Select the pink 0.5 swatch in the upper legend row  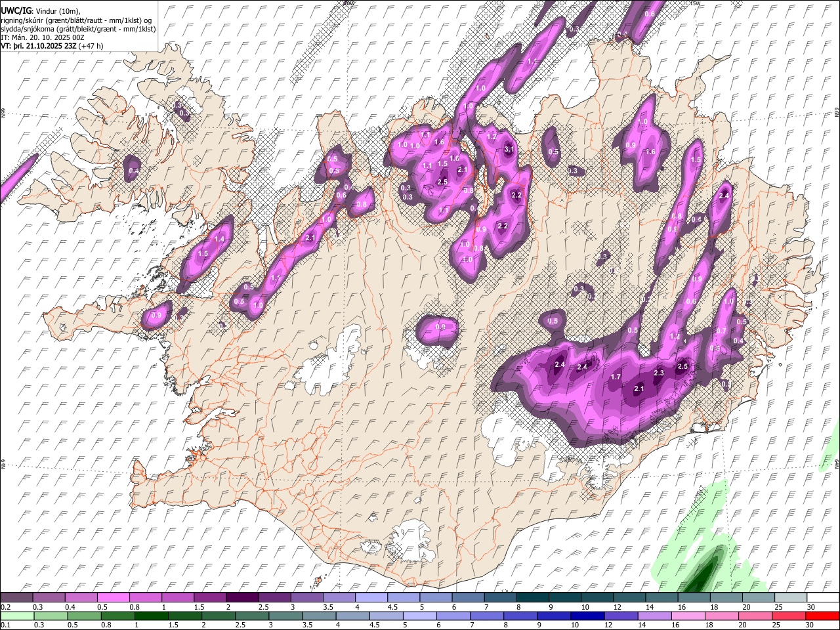pos(114,597)
